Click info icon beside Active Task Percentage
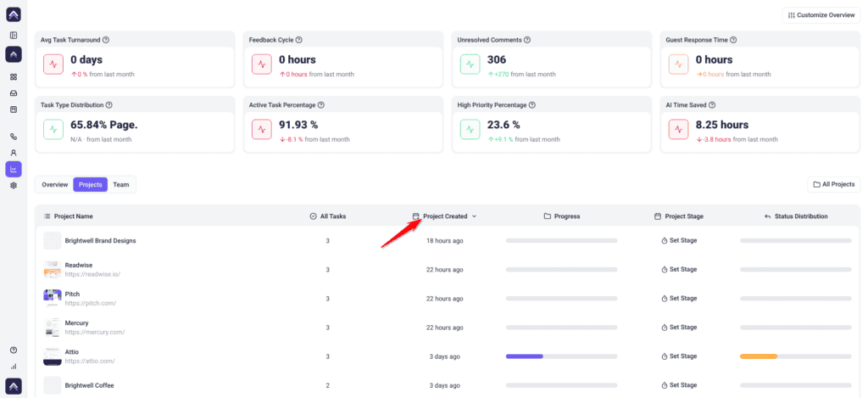This screenshot has height=398, width=868. coord(321,104)
